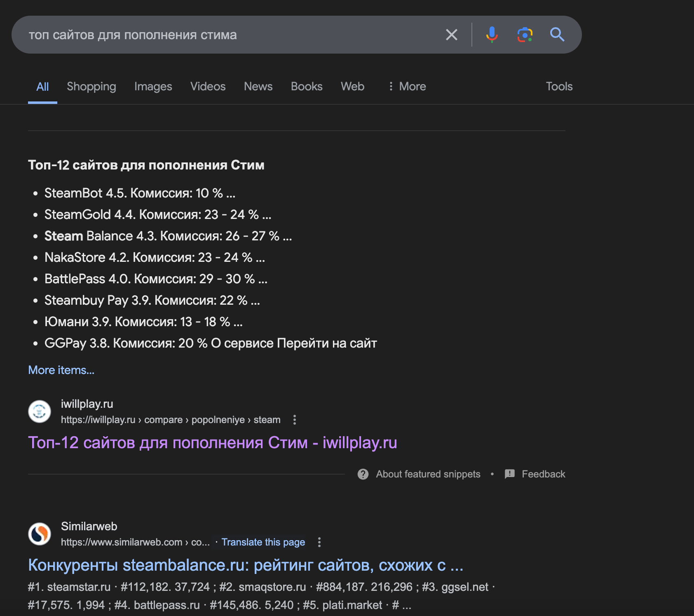Click Translate this page link

[263, 542]
